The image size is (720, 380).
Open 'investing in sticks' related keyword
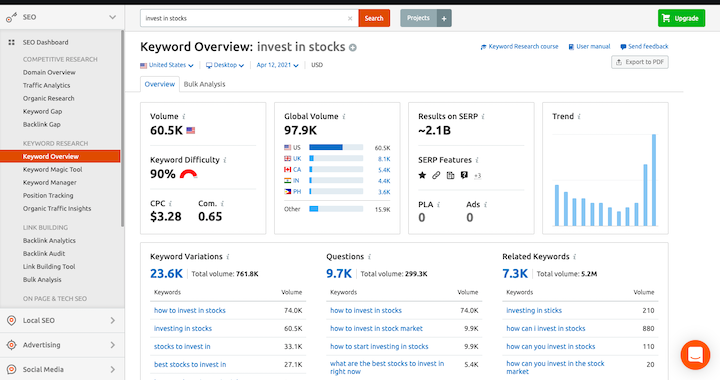pos(534,311)
